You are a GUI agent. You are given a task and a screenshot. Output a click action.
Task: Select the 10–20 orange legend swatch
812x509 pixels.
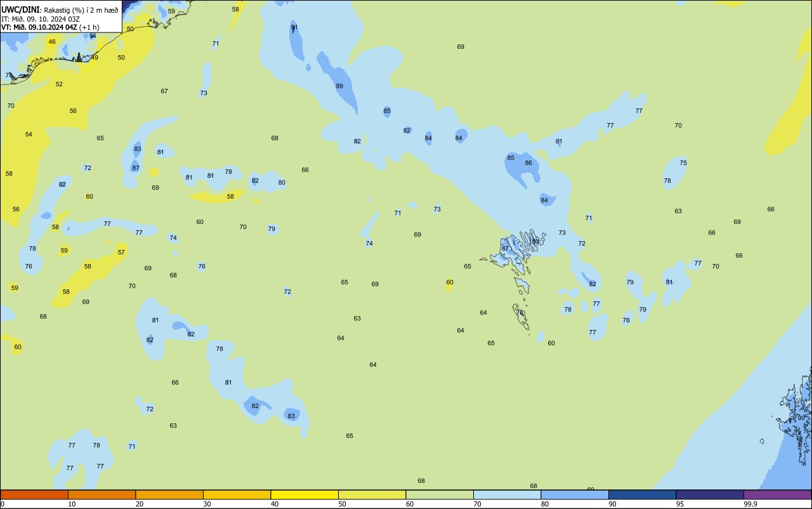coord(101,494)
